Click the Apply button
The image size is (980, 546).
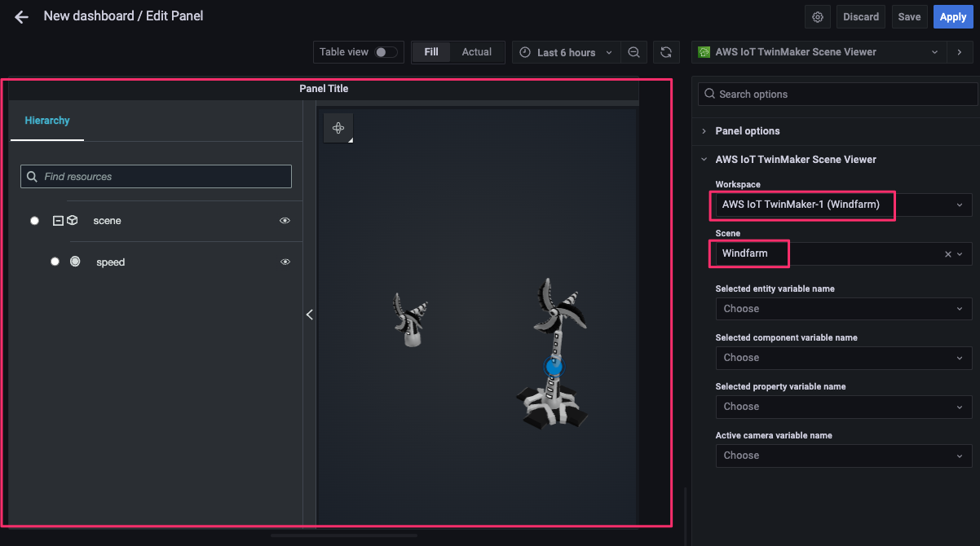(953, 17)
